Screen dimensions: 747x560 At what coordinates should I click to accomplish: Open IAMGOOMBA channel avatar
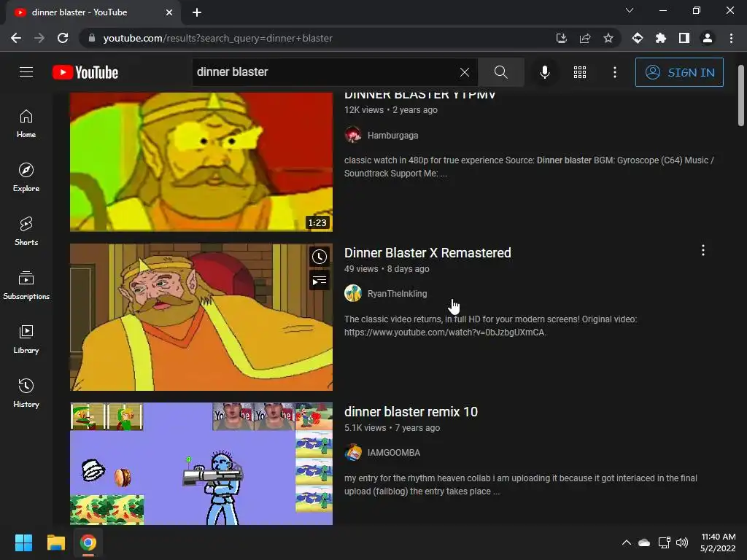(353, 452)
